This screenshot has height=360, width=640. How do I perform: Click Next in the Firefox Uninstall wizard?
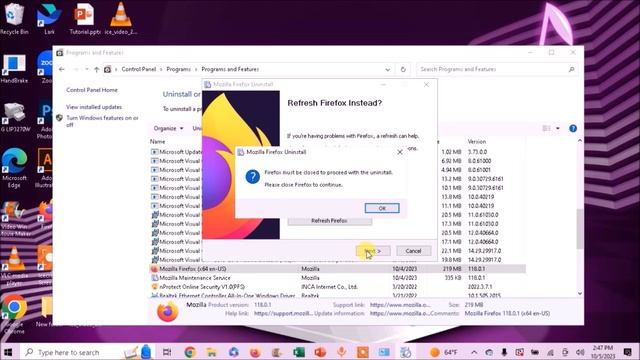pos(373,251)
